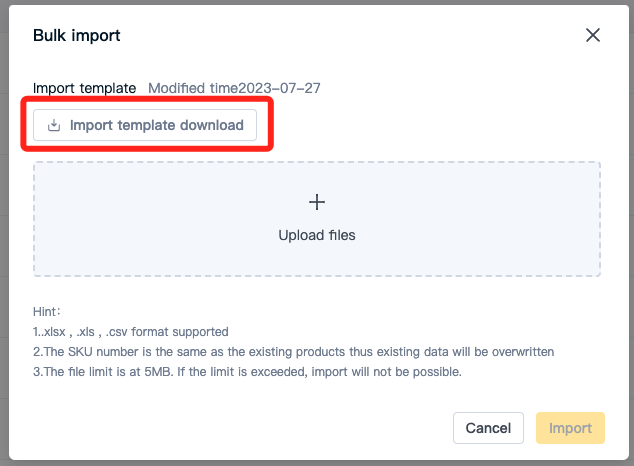Close the Bulk import dialog with X

coord(593,35)
